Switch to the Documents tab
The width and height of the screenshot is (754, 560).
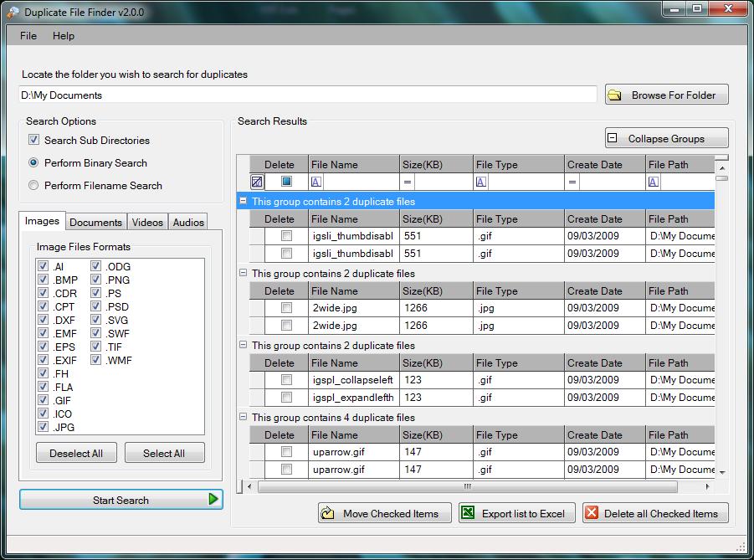pyautogui.click(x=95, y=223)
